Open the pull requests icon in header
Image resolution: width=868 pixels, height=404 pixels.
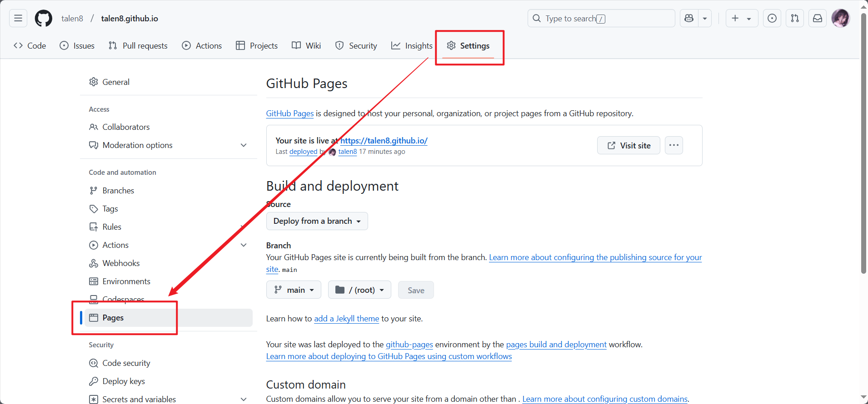795,18
